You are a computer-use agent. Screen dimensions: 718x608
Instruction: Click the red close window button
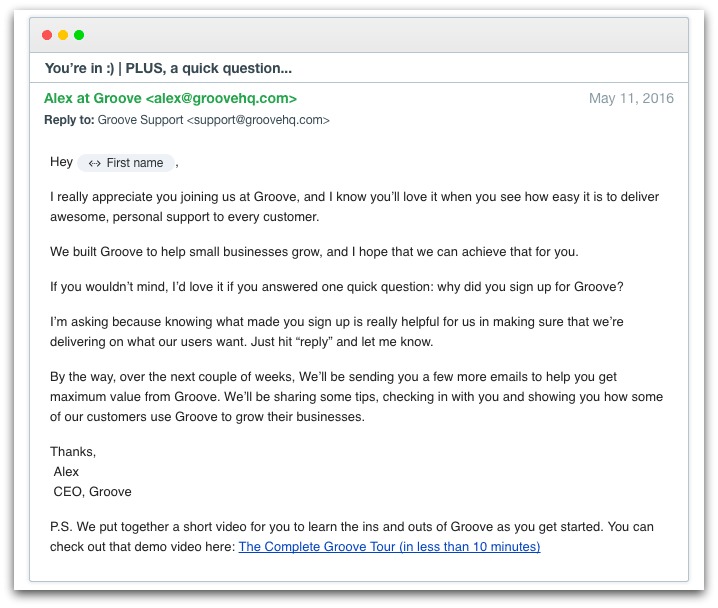(x=47, y=35)
